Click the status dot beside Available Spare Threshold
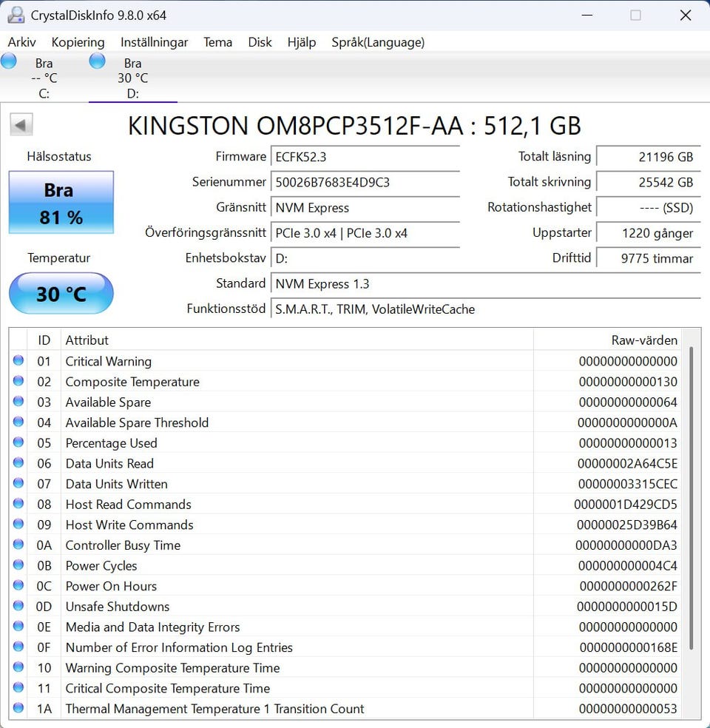710x728 pixels. point(18,422)
